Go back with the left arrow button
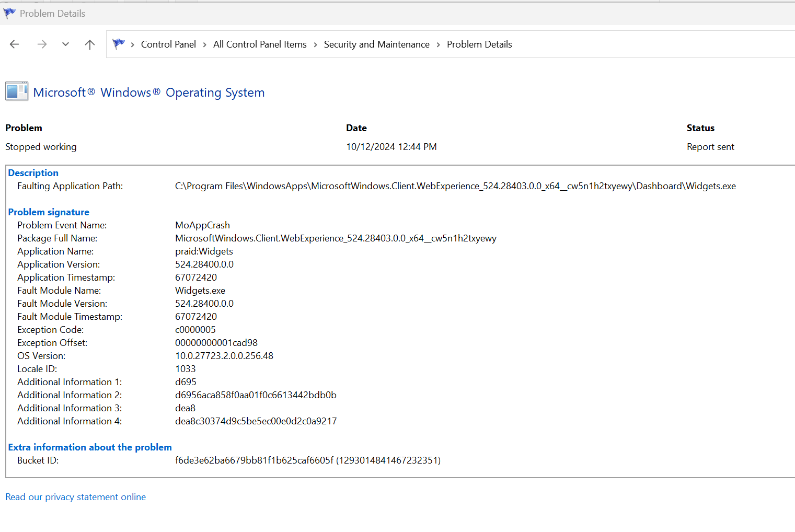The width and height of the screenshot is (795, 532). [x=15, y=44]
